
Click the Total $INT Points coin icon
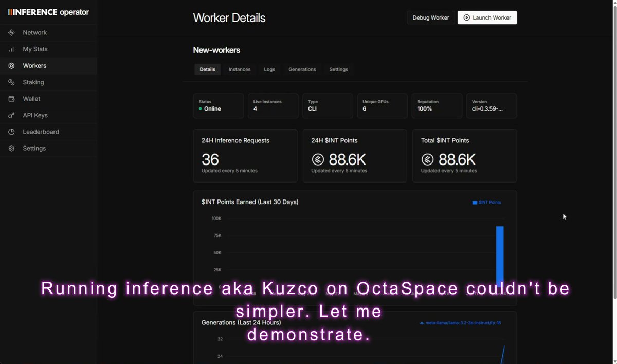428,159
